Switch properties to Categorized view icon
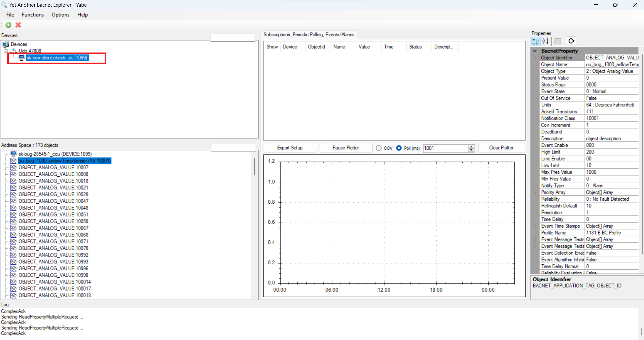This screenshot has height=340, width=644. click(x=536, y=41)
